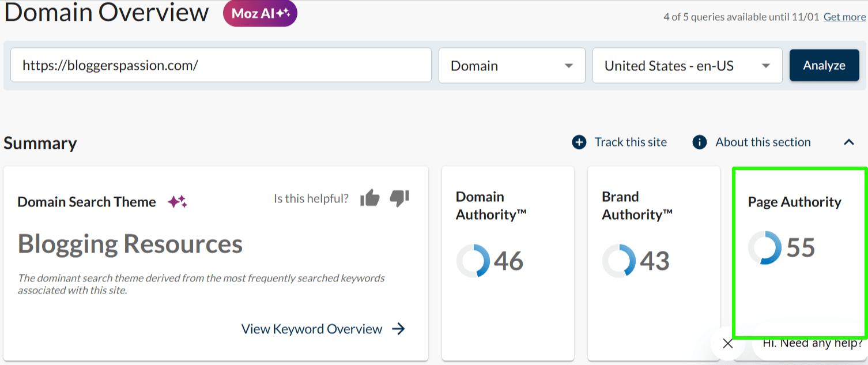Click the sparkle icon next to Domain Search Theme

[x=177, y=202]
